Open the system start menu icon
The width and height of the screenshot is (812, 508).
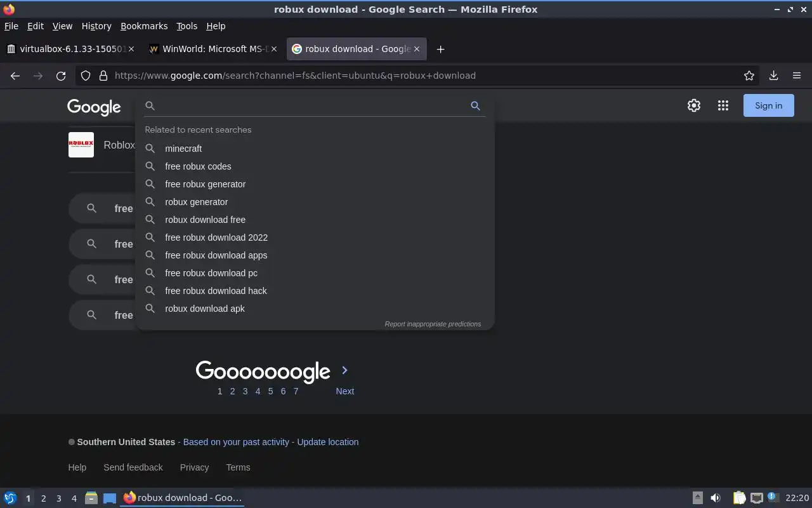pos(10,498)
